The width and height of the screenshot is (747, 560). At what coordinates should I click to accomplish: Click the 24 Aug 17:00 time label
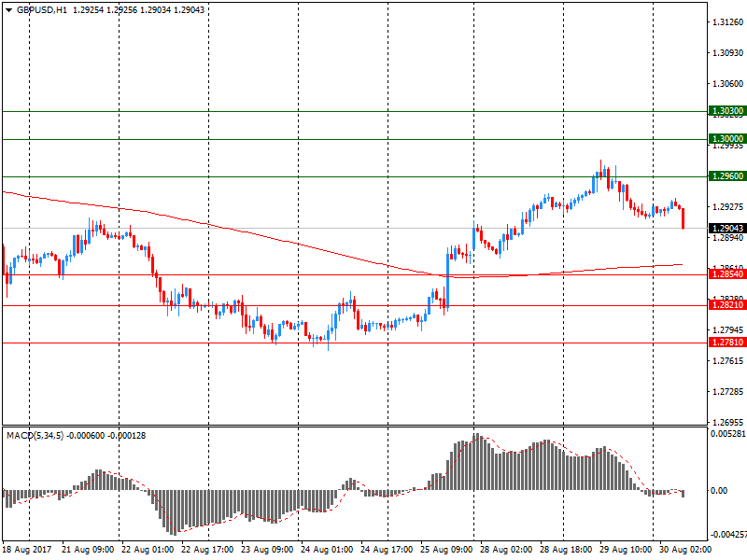coord(387,550)
